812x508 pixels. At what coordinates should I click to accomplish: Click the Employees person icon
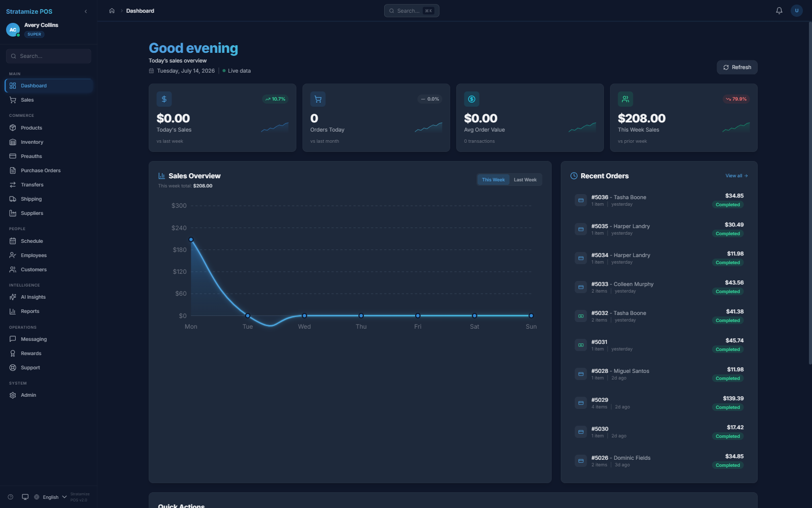pyautogui.click(x=13, y=256)
